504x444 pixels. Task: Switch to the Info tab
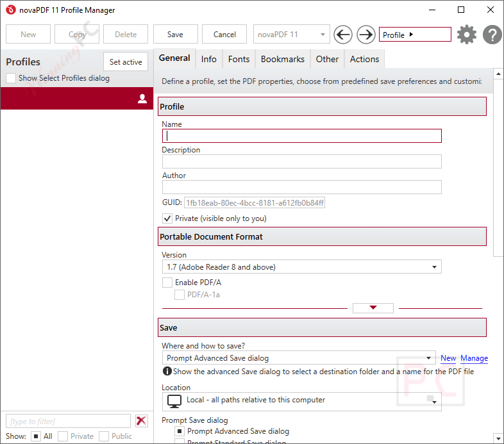click(208, 59)
